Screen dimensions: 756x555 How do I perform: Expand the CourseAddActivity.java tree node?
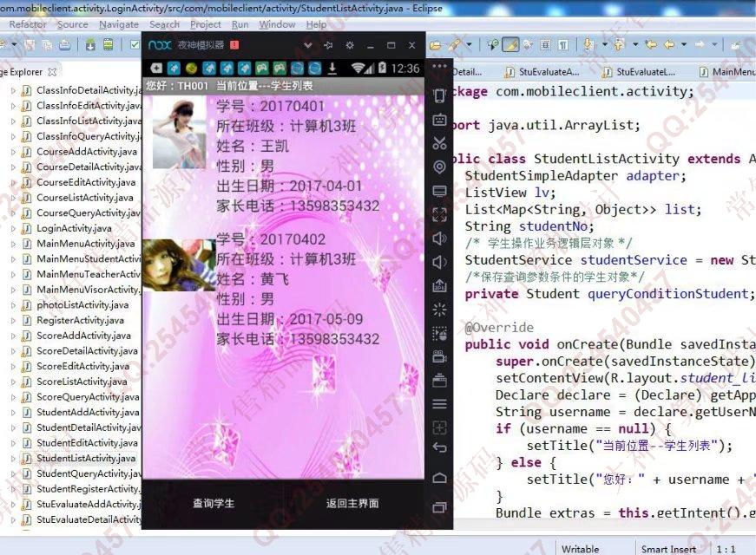pos(13,152)
